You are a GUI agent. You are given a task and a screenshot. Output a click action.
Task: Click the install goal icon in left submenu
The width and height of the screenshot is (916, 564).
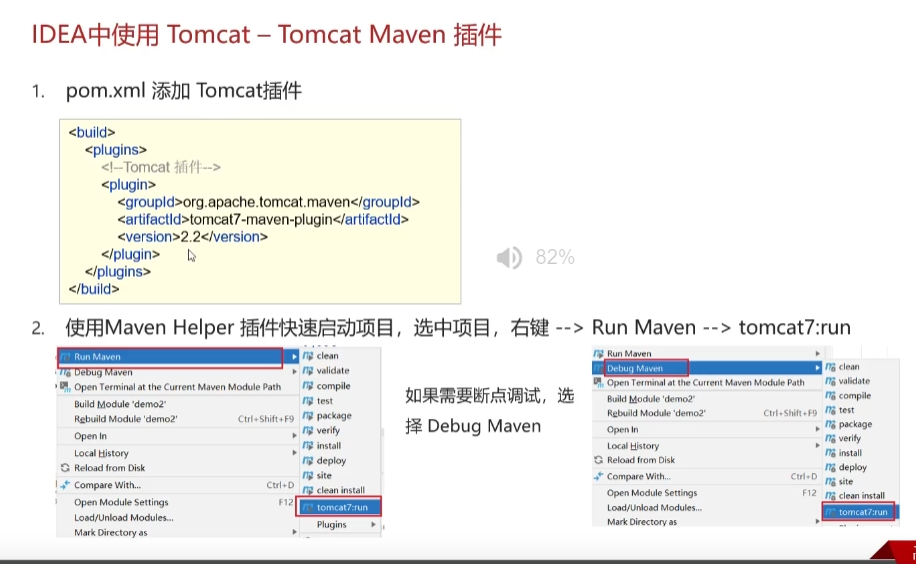pos(308,445)
